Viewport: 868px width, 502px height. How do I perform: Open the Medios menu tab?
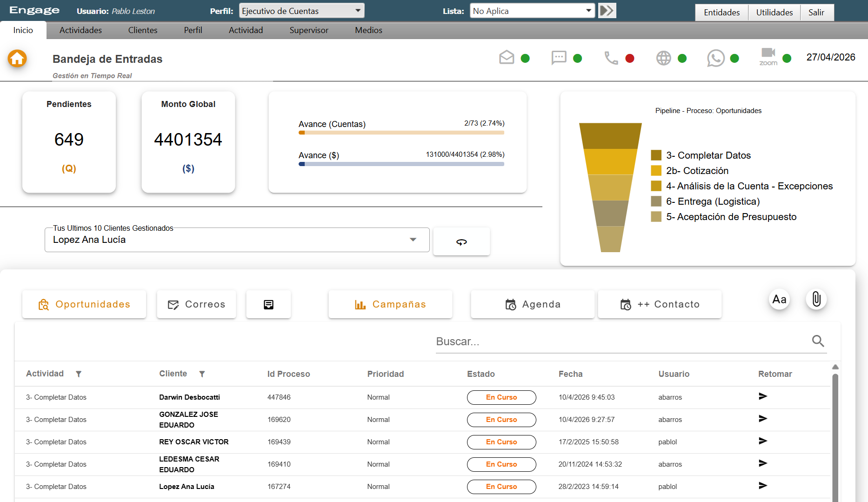(368, 30)
